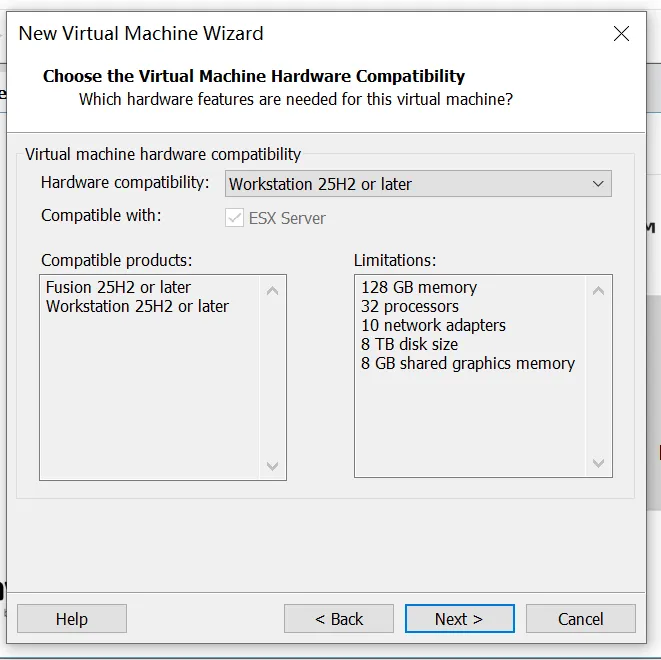This screenshot has width=661, height=660.
Task: Select the 8 GB shared graphics memory entry
Action: (468, 363)
